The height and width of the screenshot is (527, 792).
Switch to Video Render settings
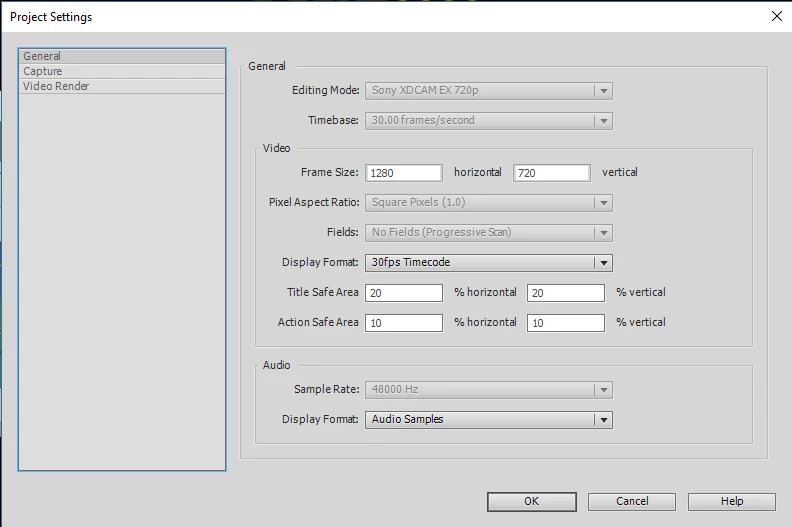[x=122, y=86]
